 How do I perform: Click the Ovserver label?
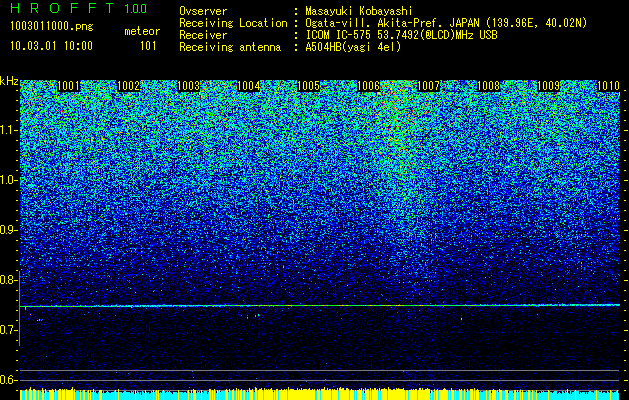(x=203, y=11)
